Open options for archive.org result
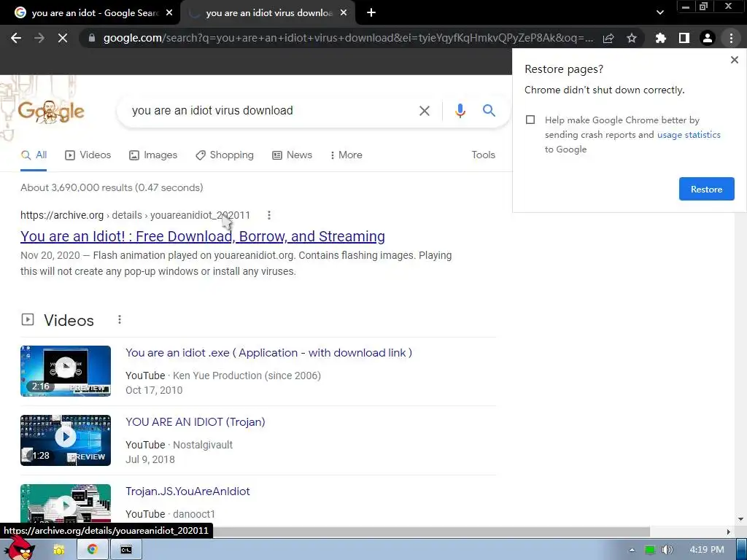Image resolution: width=747 pixels, height=560 pixels. click(x=269, y=215)
